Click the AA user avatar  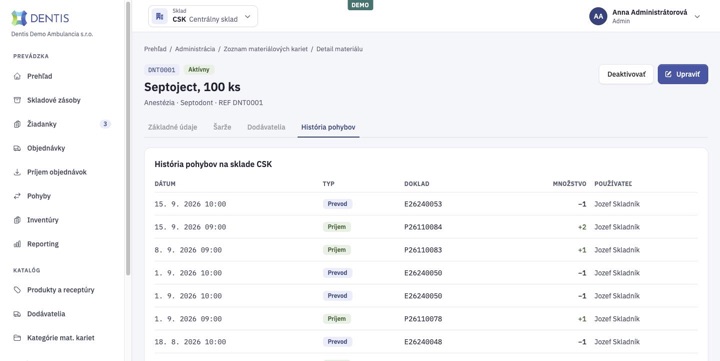(598, 16)
